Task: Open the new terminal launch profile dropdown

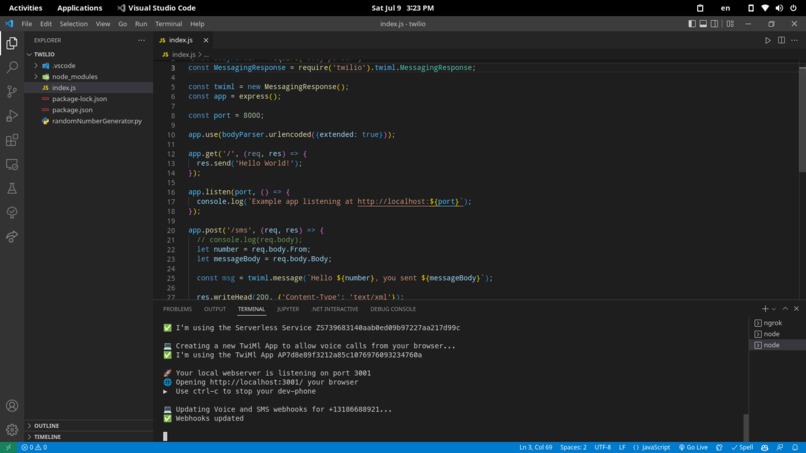Action: click(x=774, y=309)
